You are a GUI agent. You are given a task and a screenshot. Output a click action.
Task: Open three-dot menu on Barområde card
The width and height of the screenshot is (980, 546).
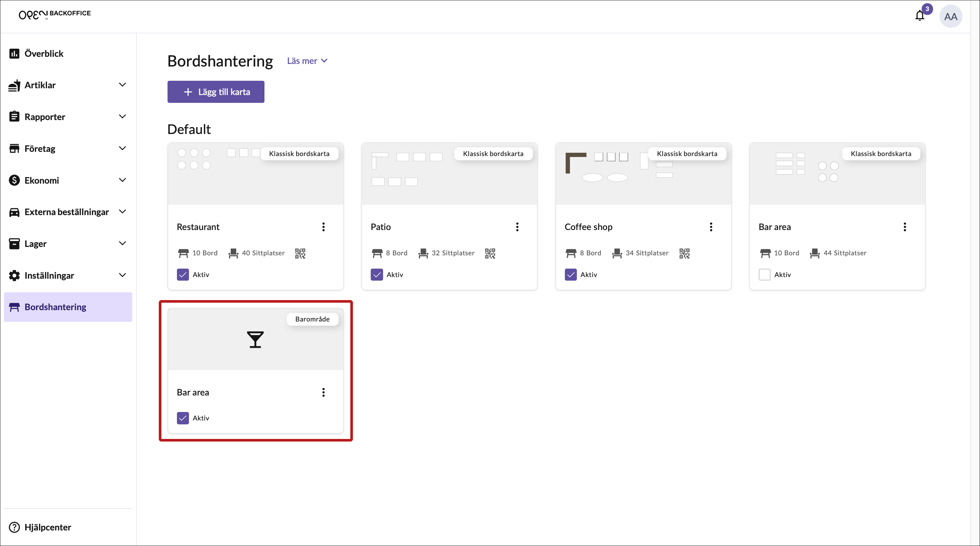point(323,392)
